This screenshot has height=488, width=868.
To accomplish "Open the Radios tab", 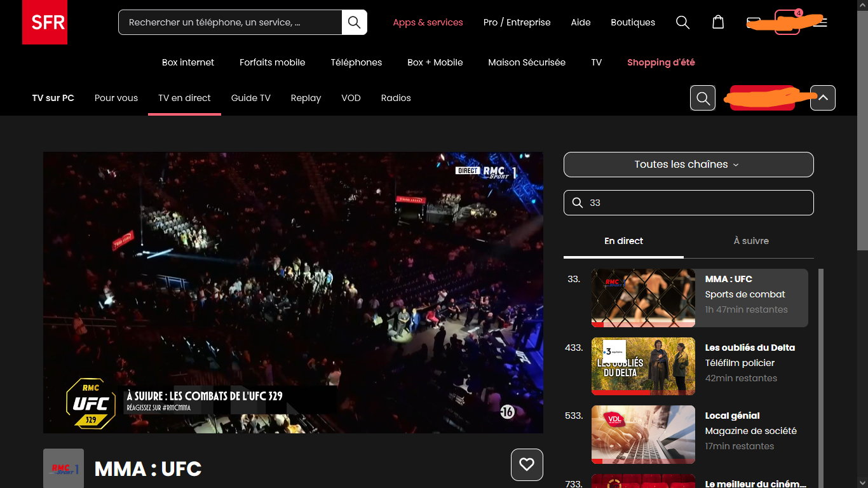I will (396, 98).
